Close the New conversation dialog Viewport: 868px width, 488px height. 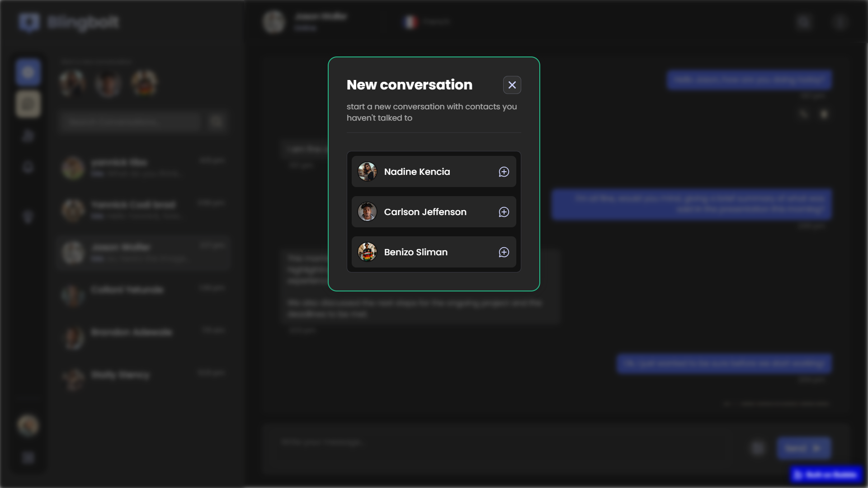point(512,85)
